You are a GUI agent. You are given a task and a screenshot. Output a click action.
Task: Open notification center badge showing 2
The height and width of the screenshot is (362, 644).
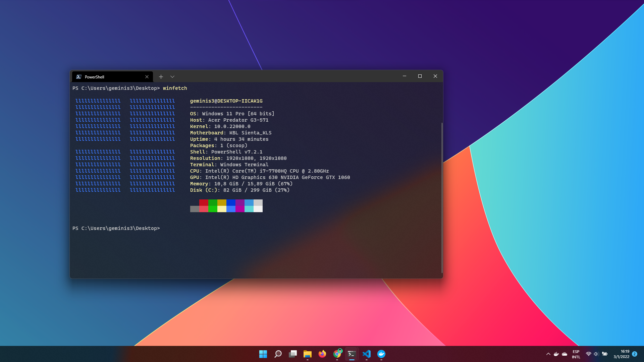coord(635,354)
